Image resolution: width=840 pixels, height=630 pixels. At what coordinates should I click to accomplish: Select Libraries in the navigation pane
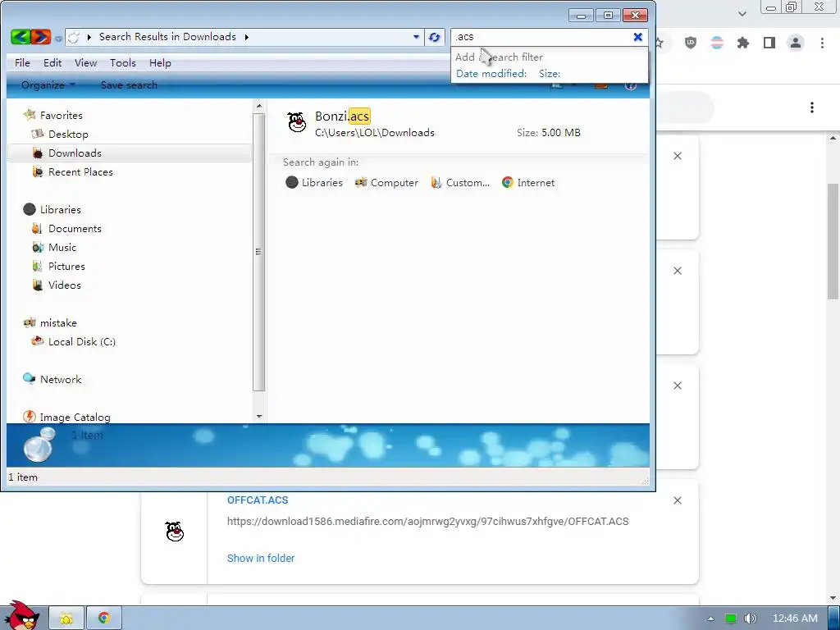[x=61, y=209]
